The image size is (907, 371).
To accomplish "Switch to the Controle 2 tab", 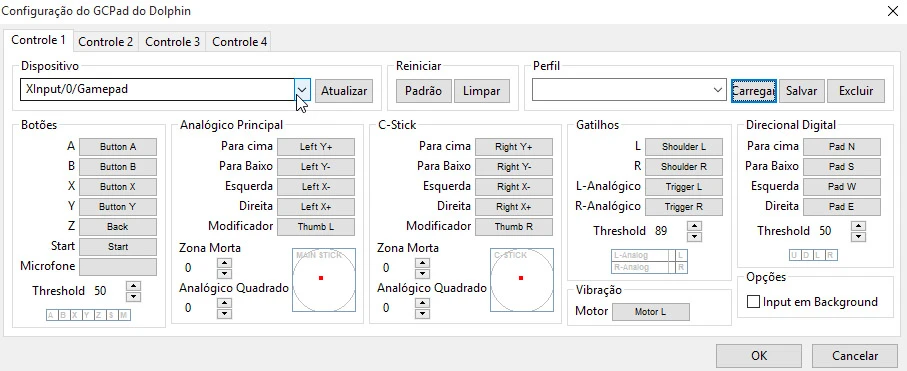I will 105,42.
